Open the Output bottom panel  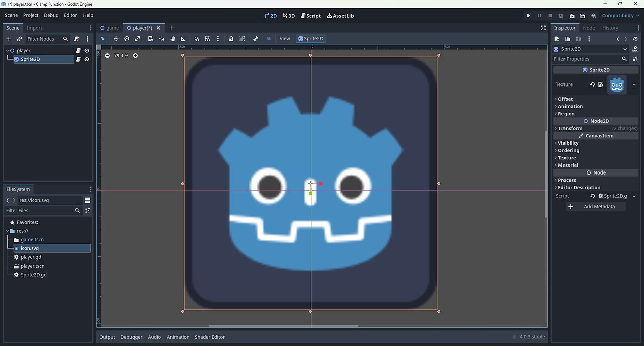click(107, 337)
